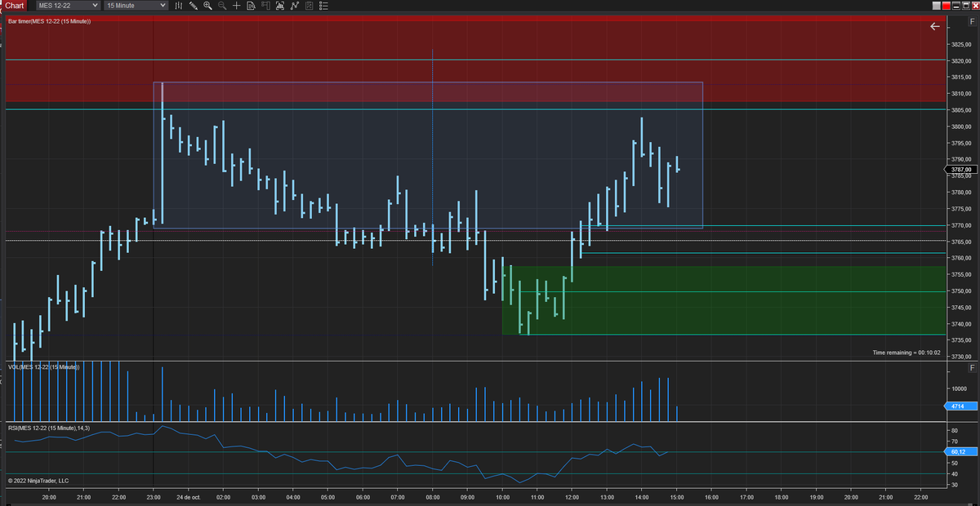Click the 16:00 time axis label

[x=711, y=496]
